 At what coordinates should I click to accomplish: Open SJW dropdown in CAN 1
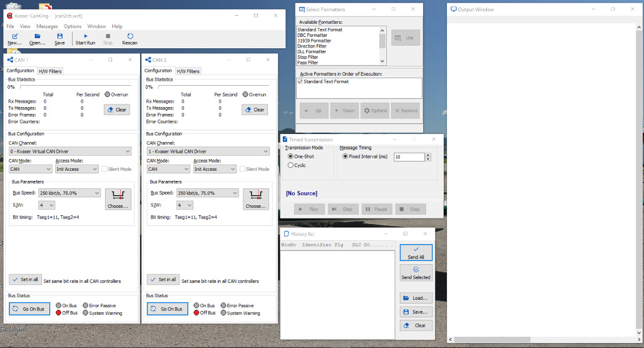[47, 205]
